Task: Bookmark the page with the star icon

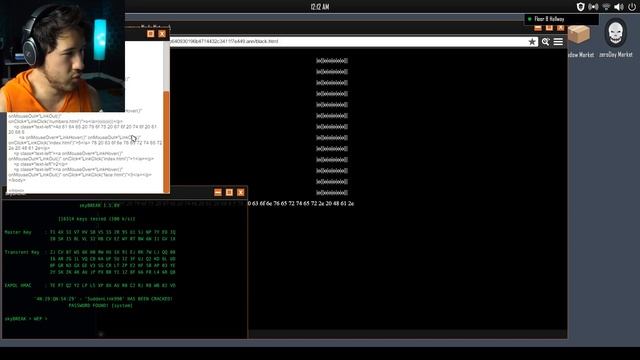Action: pos(532,42)
